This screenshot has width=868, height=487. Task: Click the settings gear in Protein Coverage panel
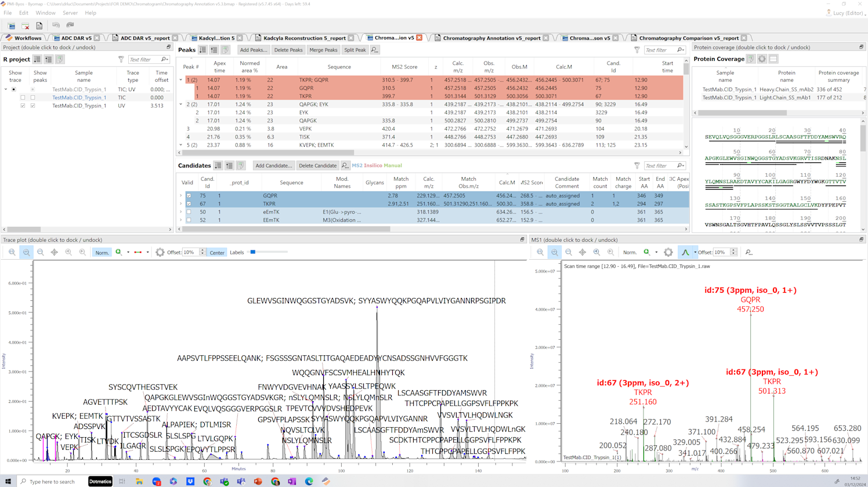pos(762,59)
